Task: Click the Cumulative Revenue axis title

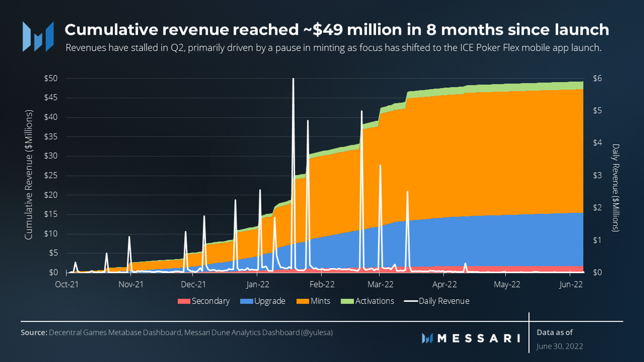Action: pyautogui.click(x=29, y=175)
